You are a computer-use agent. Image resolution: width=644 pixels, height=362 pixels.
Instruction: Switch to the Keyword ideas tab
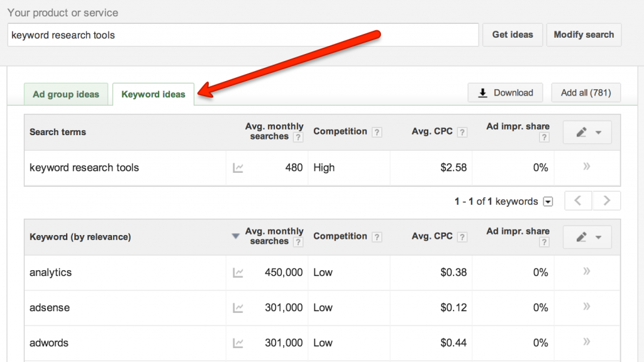pos(153,94)
